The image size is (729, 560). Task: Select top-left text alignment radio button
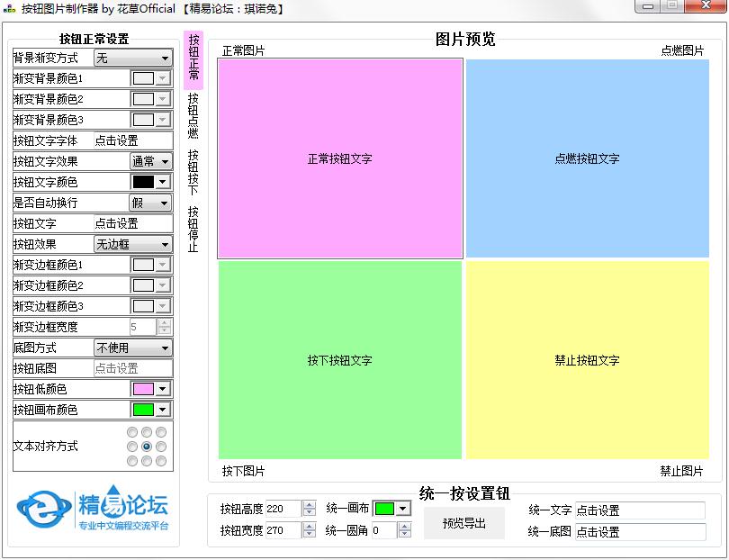(x=132, y=432)
